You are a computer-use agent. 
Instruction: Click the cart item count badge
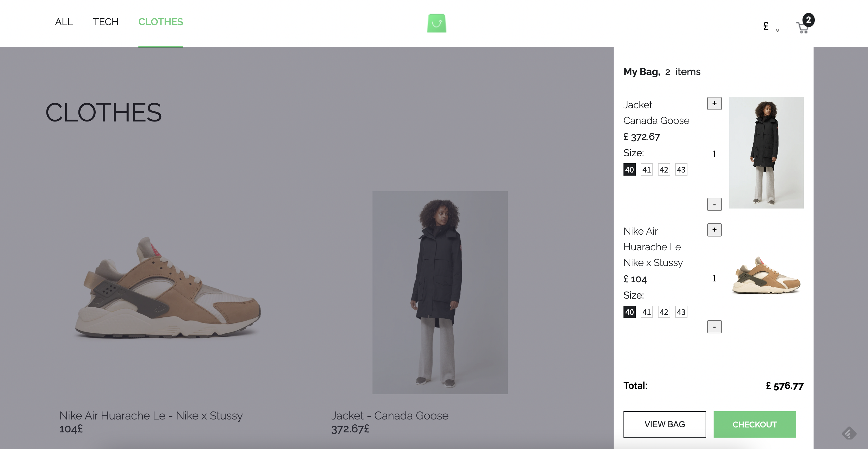808,20
